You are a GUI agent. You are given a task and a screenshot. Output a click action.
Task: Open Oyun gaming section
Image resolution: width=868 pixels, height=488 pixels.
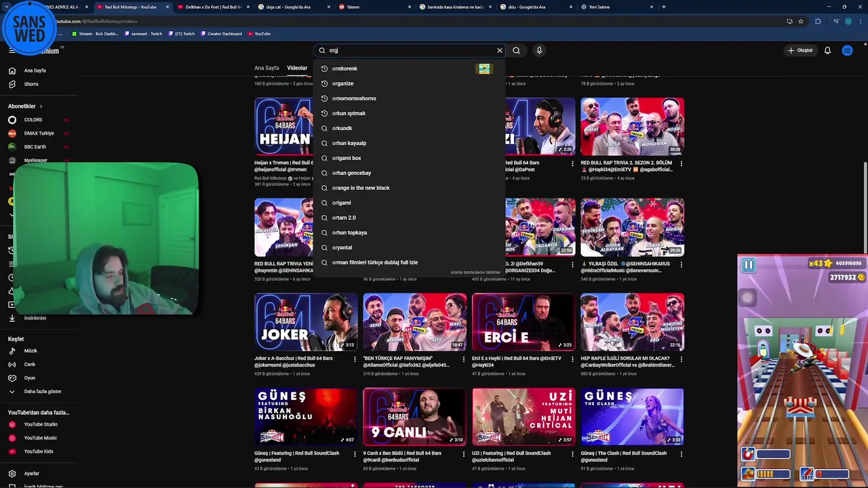click(x=29, y=378)
